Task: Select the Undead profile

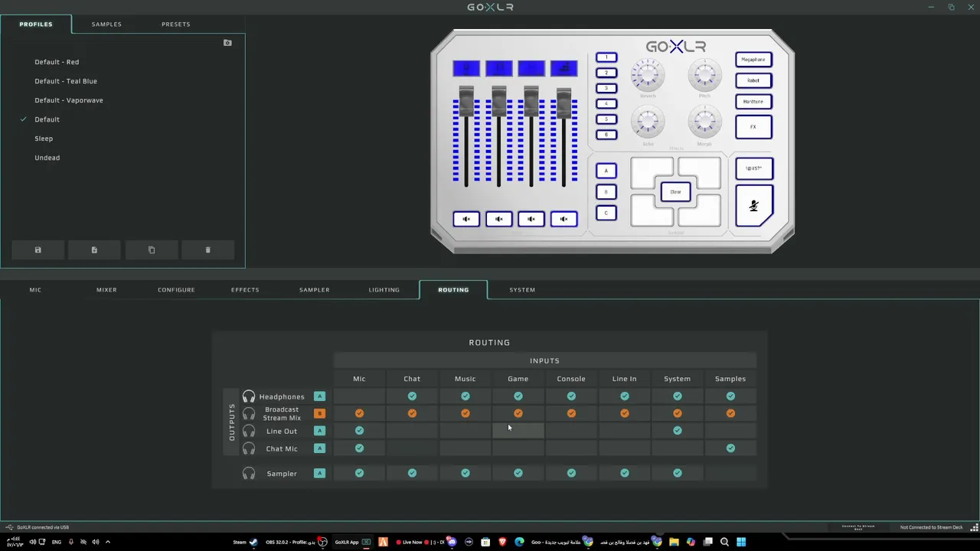Action: click(47, 158)
